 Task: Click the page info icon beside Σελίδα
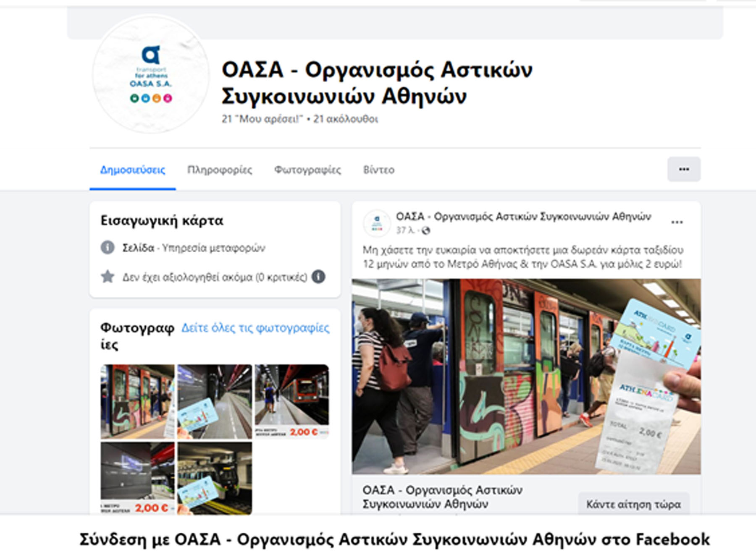click(108, 248)
